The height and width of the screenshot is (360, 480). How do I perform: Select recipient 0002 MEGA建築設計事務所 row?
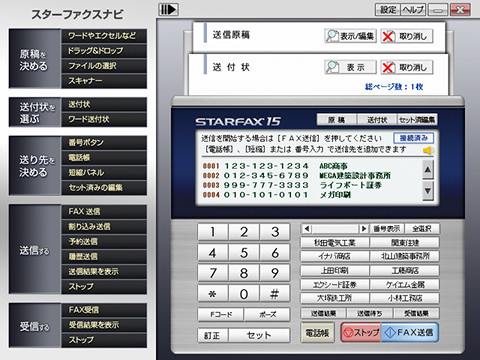coord(297,175)
